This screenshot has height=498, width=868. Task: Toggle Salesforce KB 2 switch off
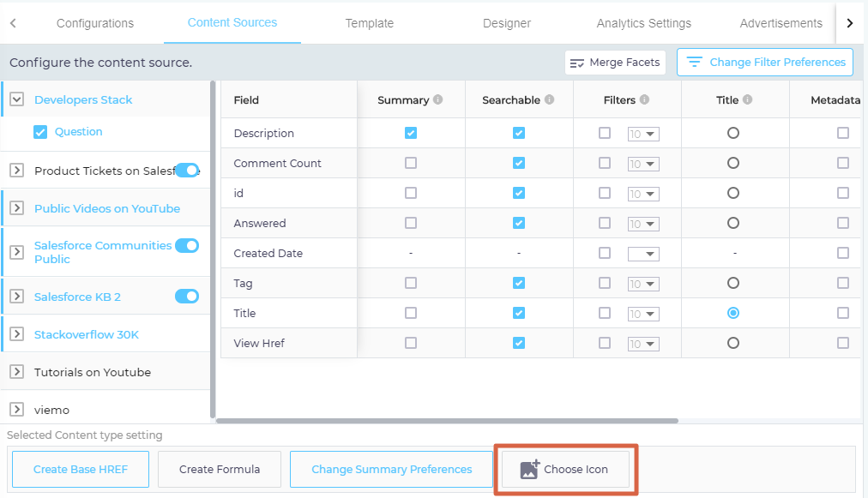pos(187,297)
